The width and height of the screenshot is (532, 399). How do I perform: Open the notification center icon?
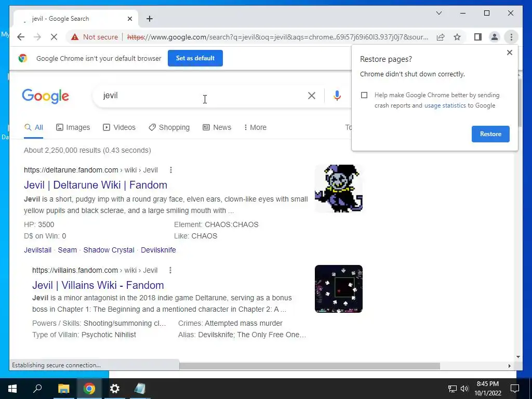(515, 389)
